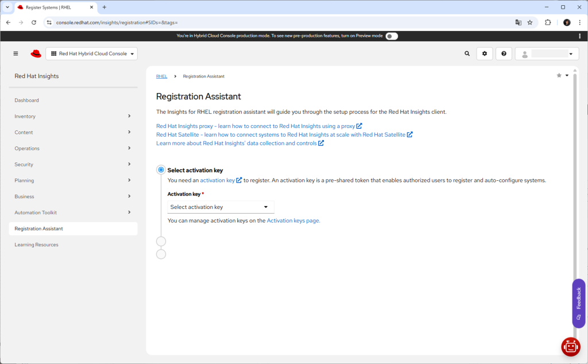Click the favorite star icon
This screenshot has width=588, height=364.
(559, 75)
